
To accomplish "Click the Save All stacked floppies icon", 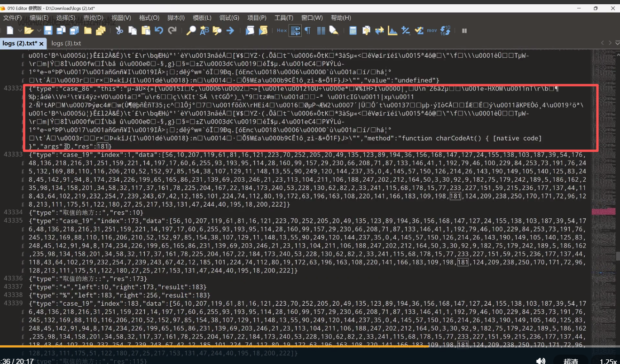I will coord(74,31).
